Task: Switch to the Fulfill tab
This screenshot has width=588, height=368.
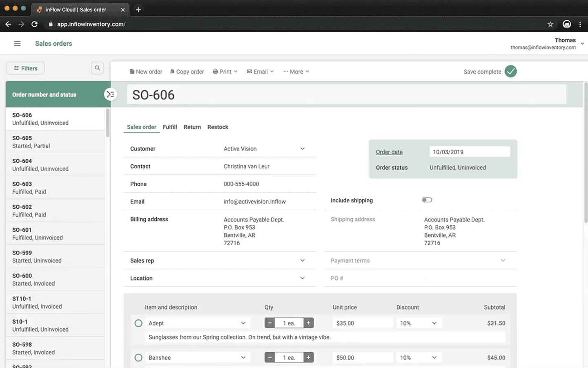Action: coord(170,127)
